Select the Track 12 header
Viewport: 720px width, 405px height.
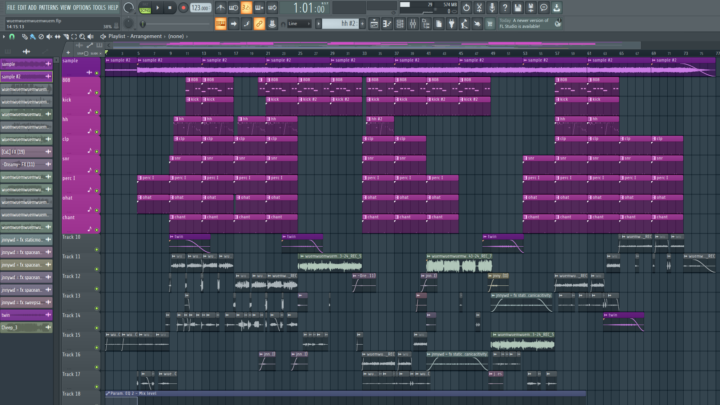(x=81, y=282)
